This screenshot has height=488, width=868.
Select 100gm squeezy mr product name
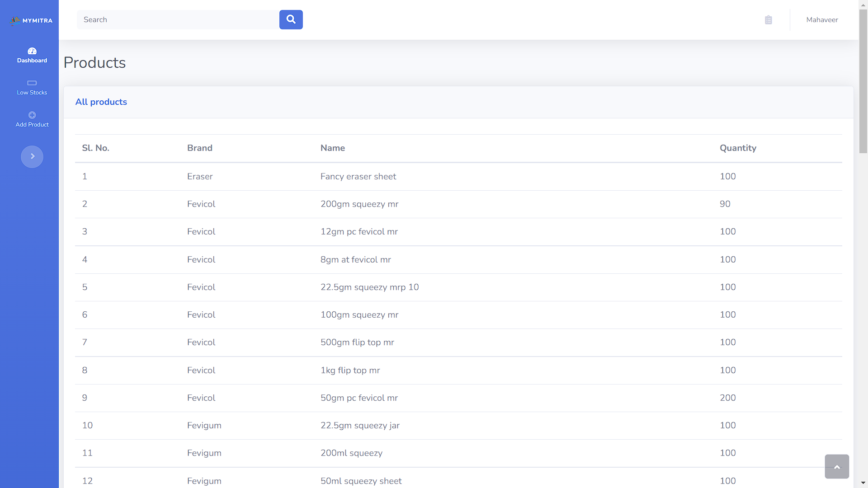[359, 315]
